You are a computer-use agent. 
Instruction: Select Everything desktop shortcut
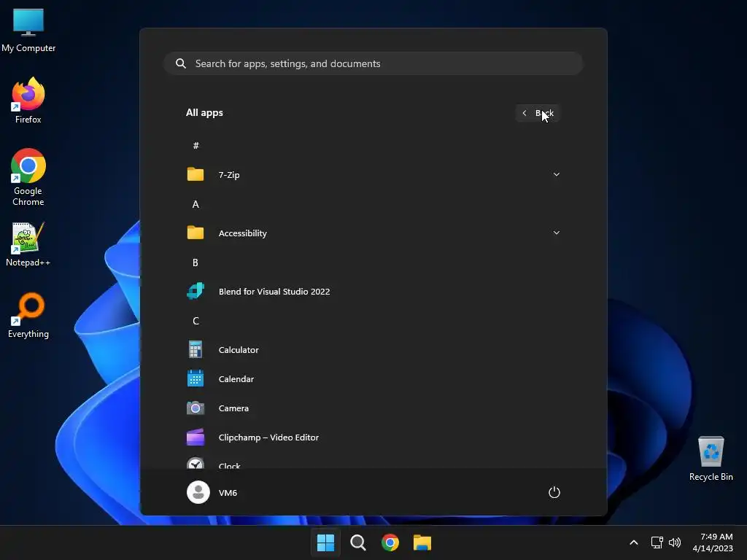28,315
